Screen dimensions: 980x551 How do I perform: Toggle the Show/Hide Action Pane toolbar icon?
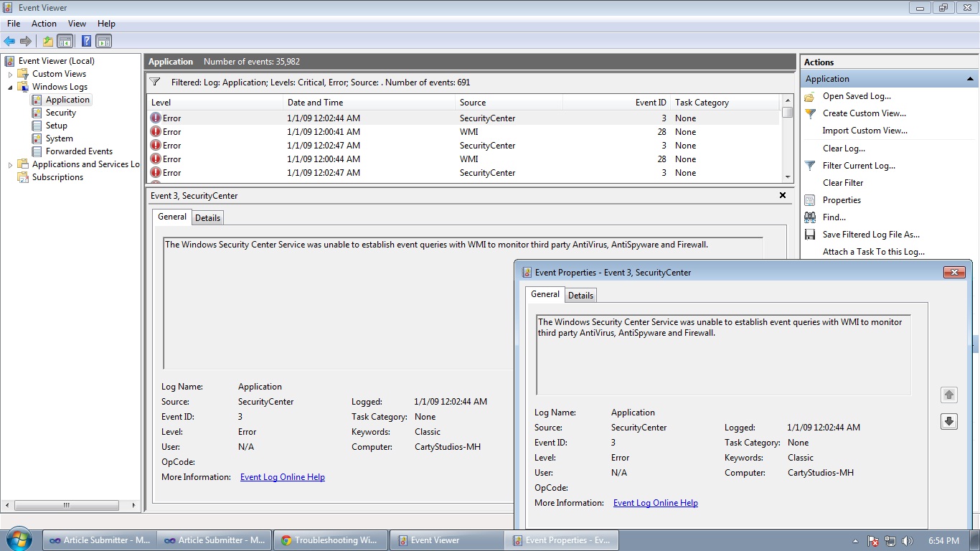pos(104,41)
